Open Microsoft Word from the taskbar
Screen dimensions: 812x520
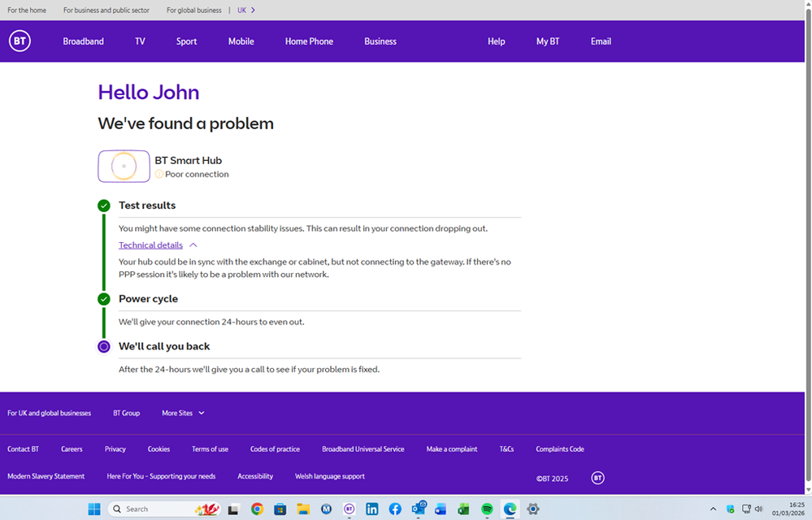pos(441,509)
